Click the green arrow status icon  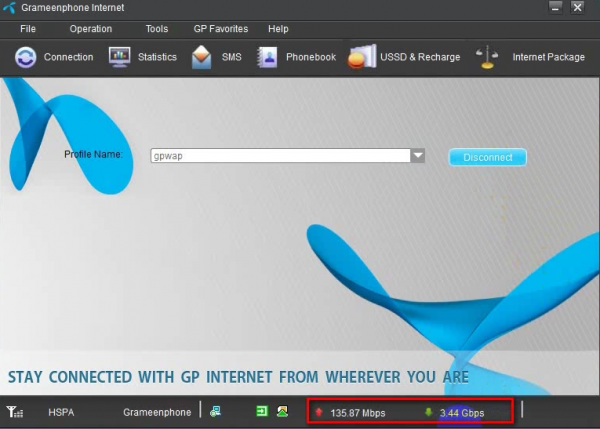262,411
